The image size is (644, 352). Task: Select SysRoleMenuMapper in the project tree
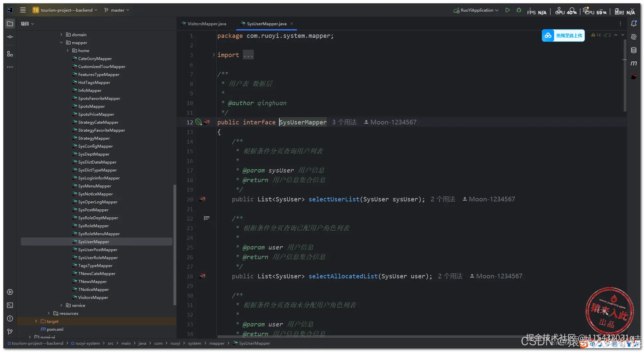click(x=99, y=234)
